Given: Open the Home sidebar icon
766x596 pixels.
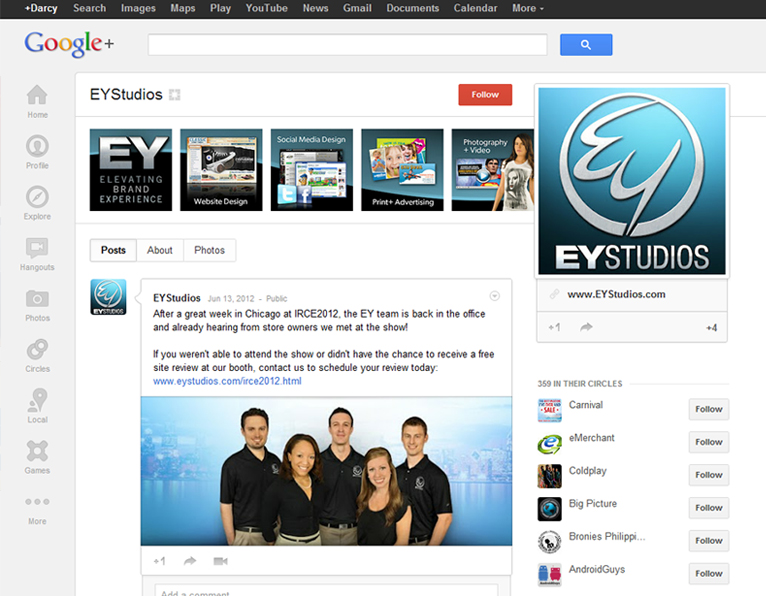Looking at the screenshot, I should [37, 95].
